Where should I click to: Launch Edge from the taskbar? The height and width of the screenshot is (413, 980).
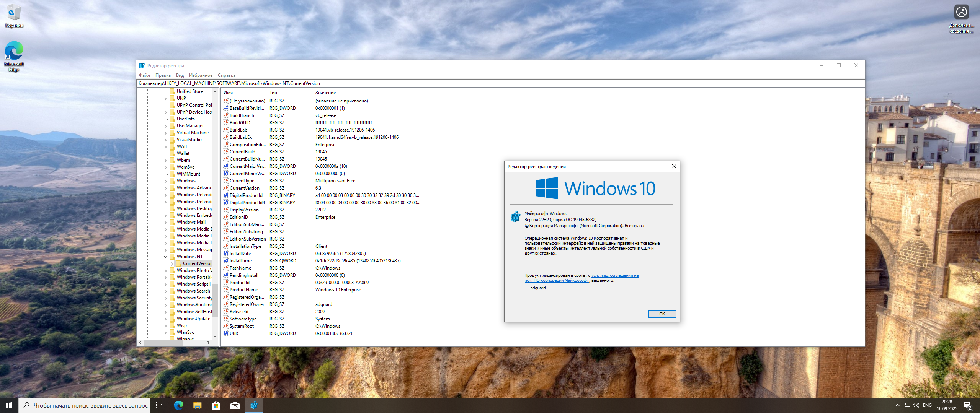pos(178,405)
